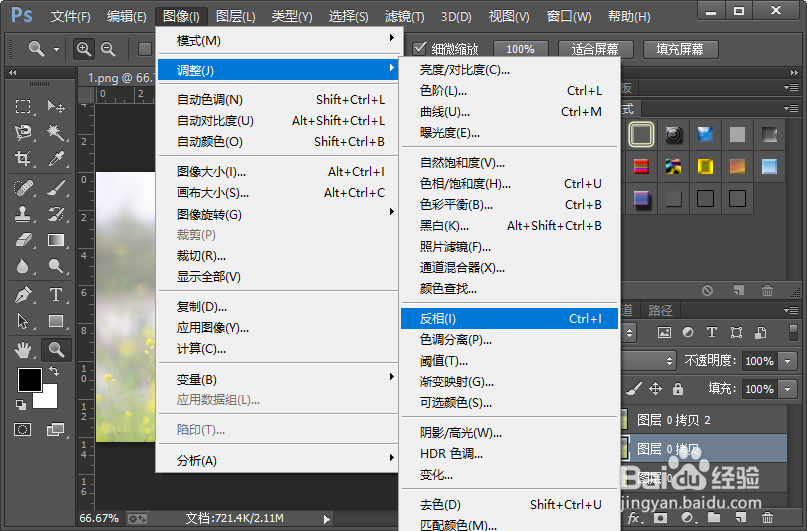Expand 分析(A) submenu
Screen dimensions: 807x531
278,460
